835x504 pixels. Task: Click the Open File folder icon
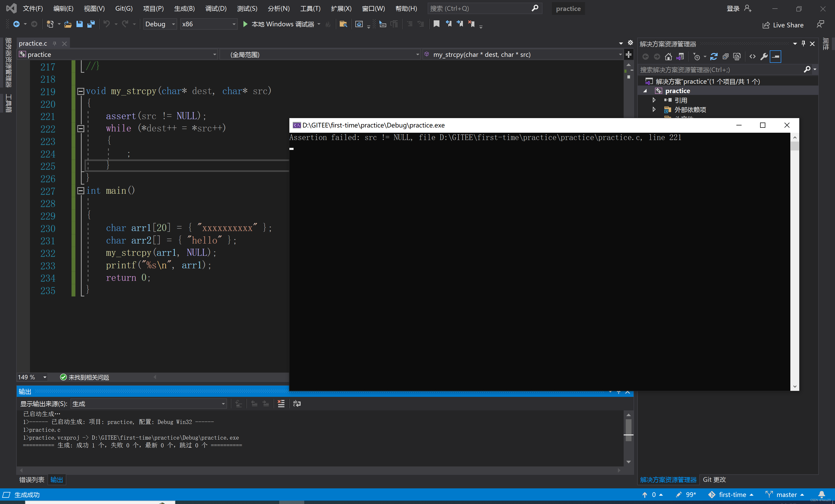[68, 24]
